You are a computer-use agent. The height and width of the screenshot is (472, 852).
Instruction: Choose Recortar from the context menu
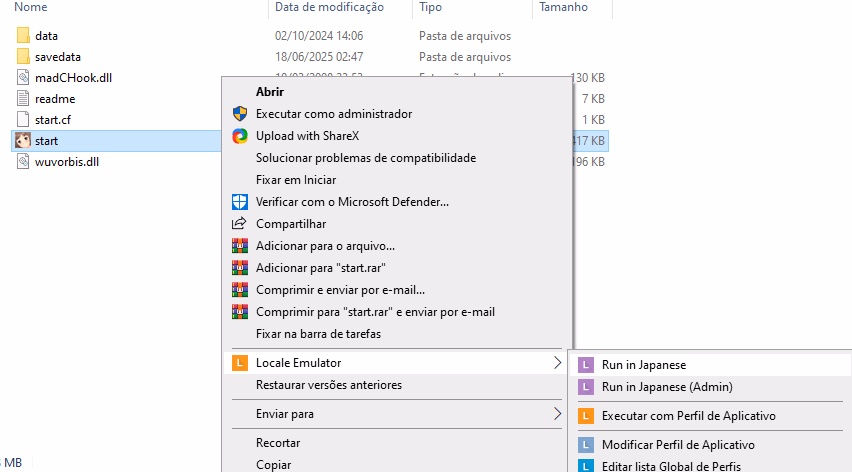click(x=278, y=443)
